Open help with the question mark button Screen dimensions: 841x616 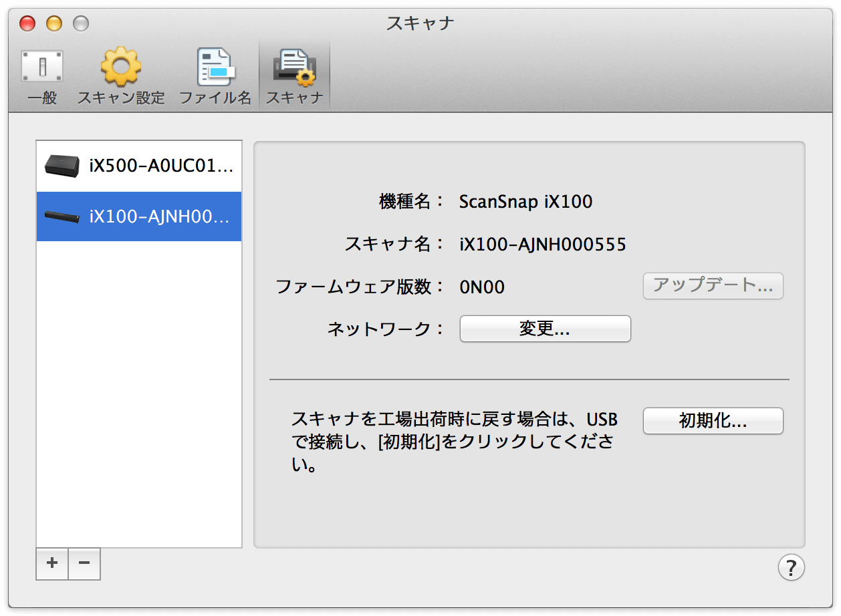point(791,568)
